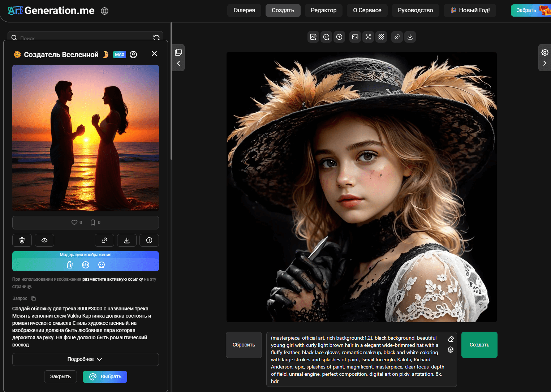Viewport: 551px width, 392px height.
Task: Mark the image as 18+ in moderation
Action: point(86,265)
